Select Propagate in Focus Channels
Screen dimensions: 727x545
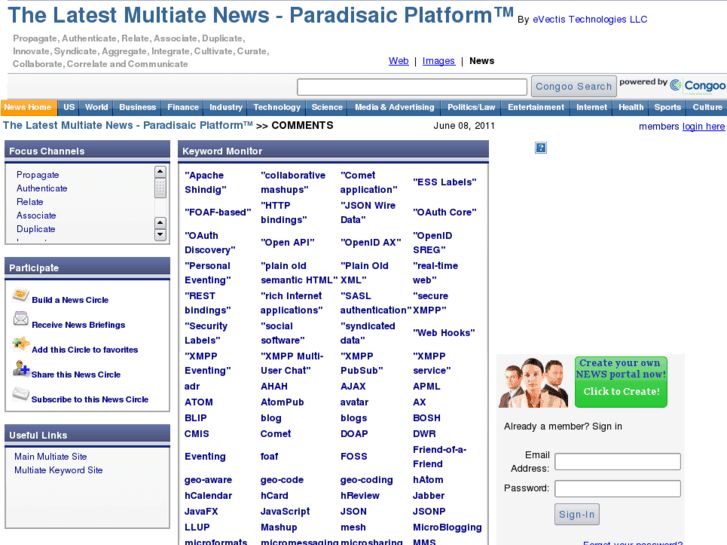[38, 175]
